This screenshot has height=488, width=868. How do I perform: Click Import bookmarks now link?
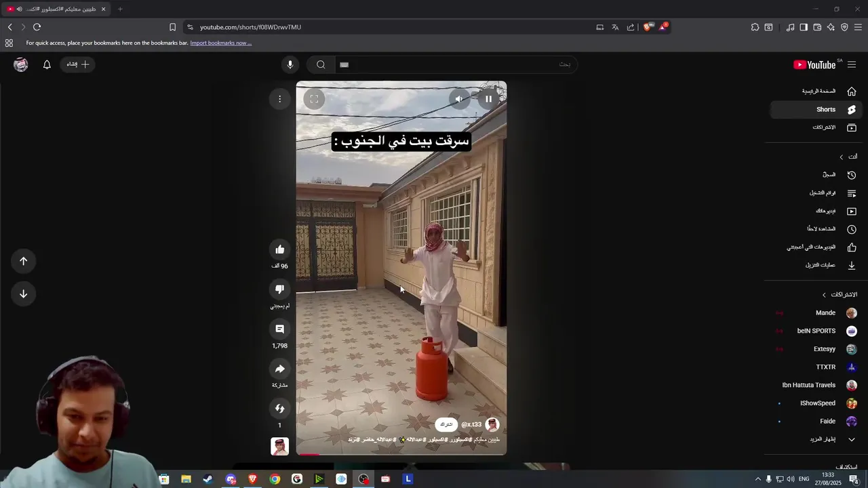pos(220,43)
